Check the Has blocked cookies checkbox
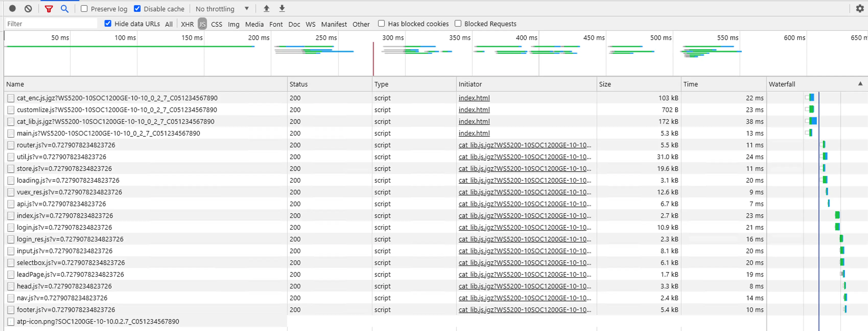Image resolution: width=868 pixels, height=331 pixels. [381, 24]
